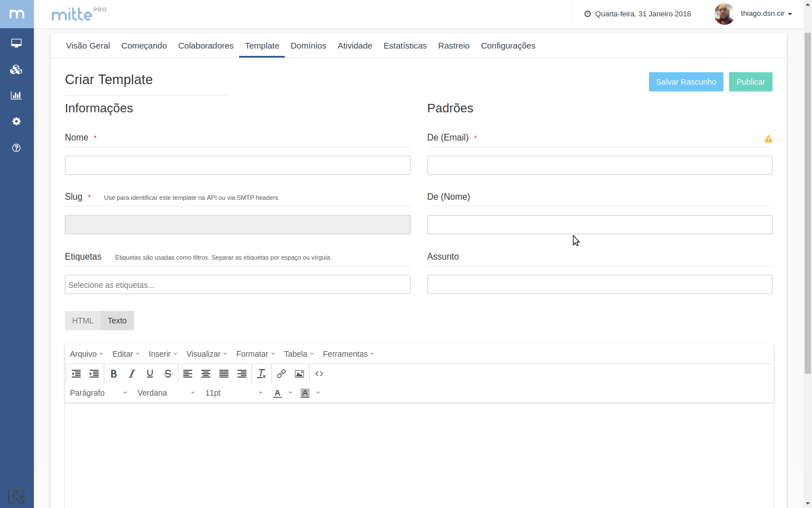Viewport: 812px width, 508px height.
Task: Switch to the Domínios tab
Action: coord(308,46)
